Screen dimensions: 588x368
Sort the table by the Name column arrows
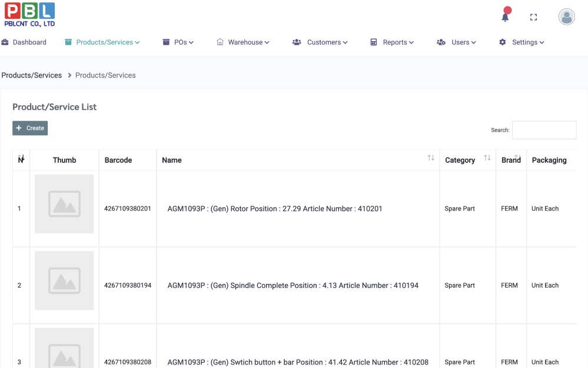pyautogui.click(x=431, y=158)
